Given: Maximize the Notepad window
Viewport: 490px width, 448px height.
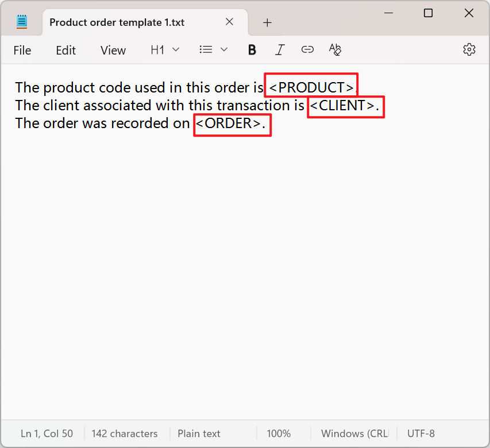Looking at the screenshot, I should pos(428,13).
